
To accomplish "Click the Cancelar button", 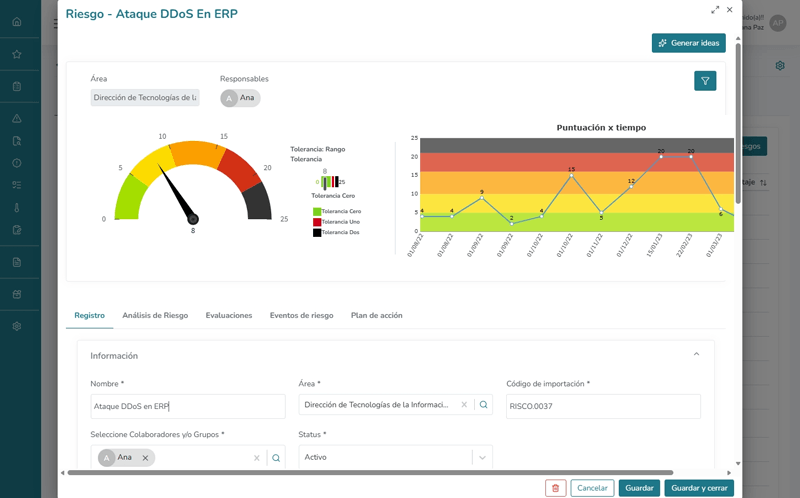I will pos(592,488).
